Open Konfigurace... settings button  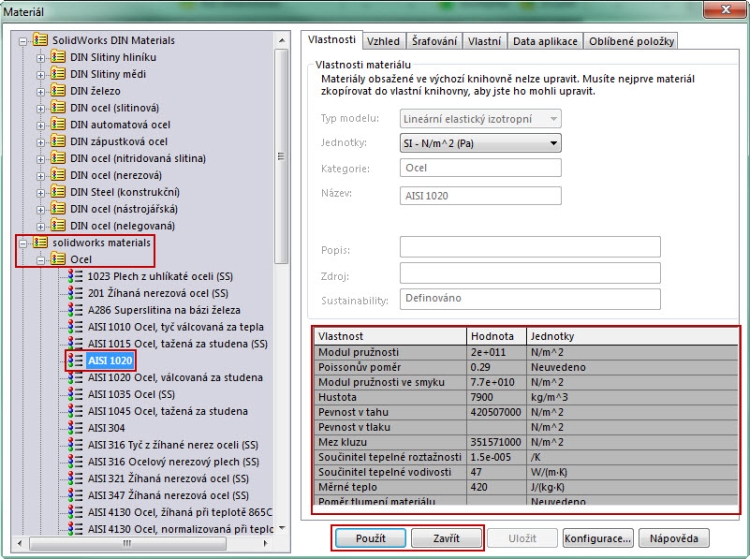596,538
